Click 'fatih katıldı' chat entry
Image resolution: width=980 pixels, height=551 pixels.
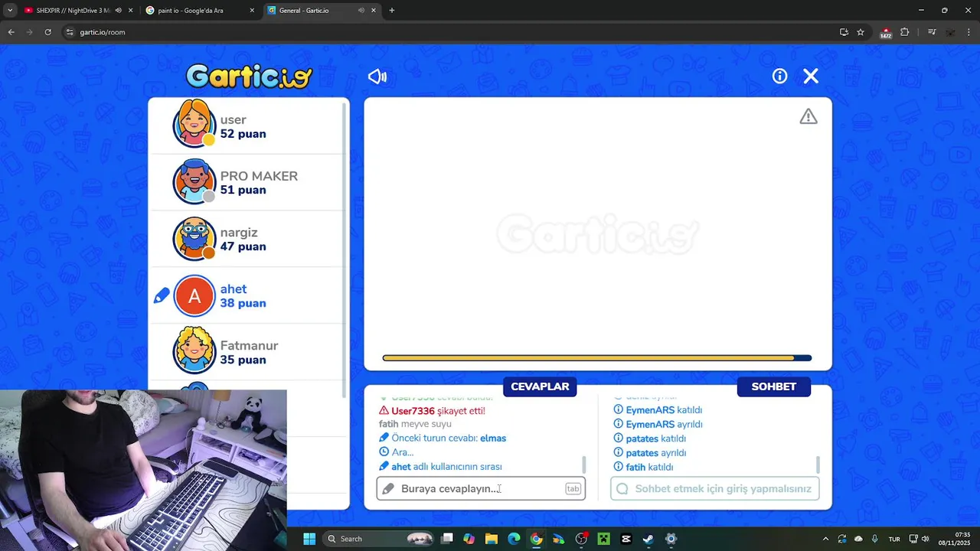643,467
